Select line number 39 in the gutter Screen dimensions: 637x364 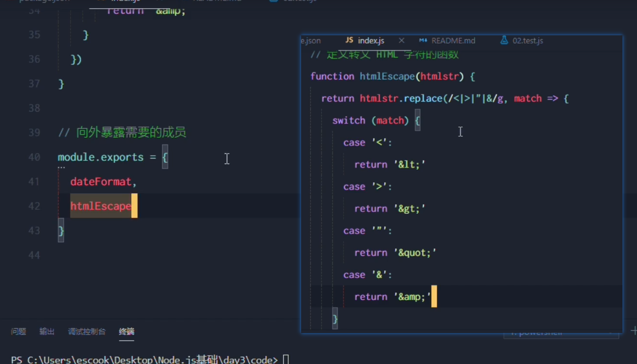click(34, 132)
